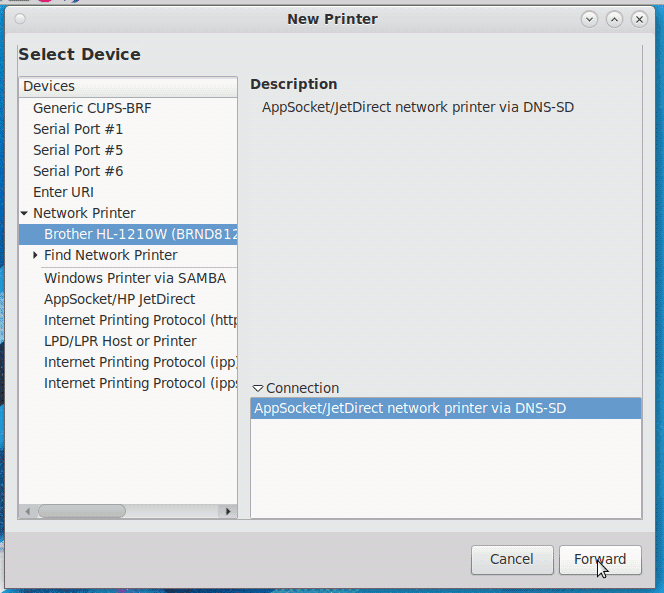This screenshot has width=664, height=593.
Task: Select AppSocket/JetDirect via DNS-SD connection row
Action: point(445,408)
